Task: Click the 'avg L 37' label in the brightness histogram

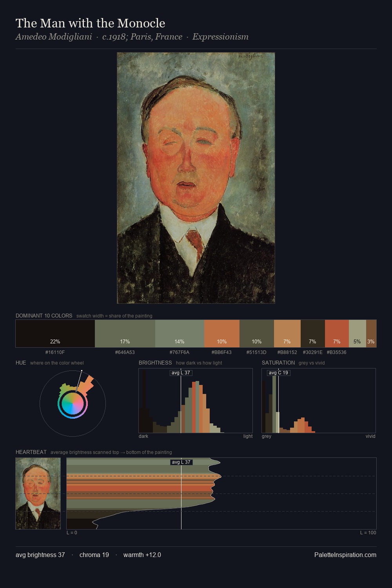Action: click(181, 373)
